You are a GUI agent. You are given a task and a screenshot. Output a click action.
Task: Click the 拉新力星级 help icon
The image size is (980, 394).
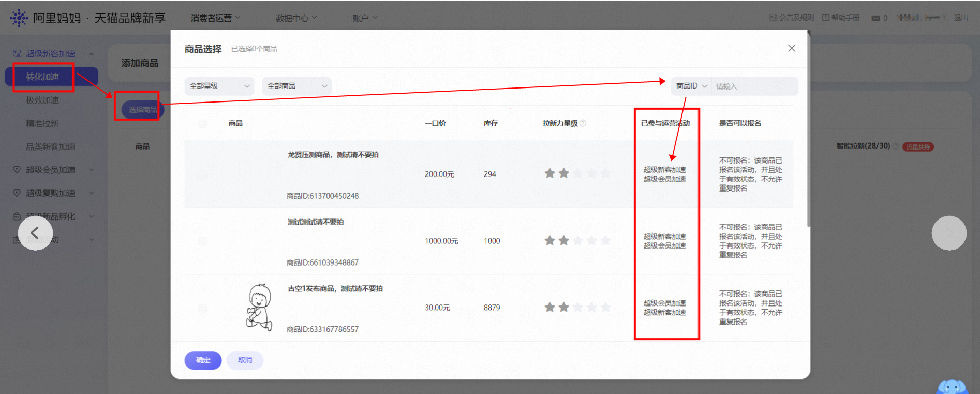pos(583,123)
